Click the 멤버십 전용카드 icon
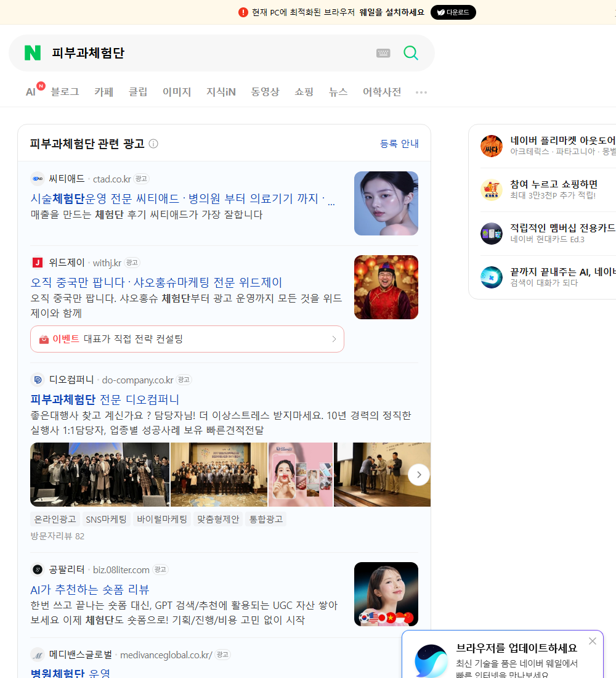This screenshot has width=616, height=678. 492,234
